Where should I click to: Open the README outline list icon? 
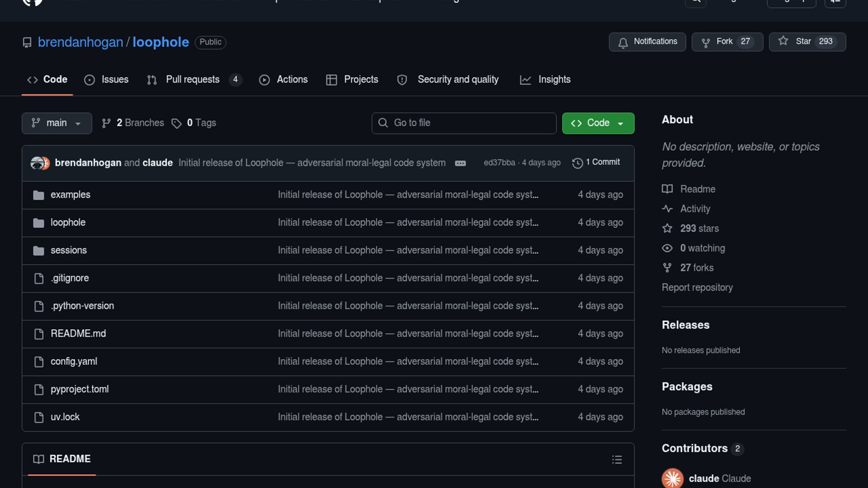[x=617, y=460]
